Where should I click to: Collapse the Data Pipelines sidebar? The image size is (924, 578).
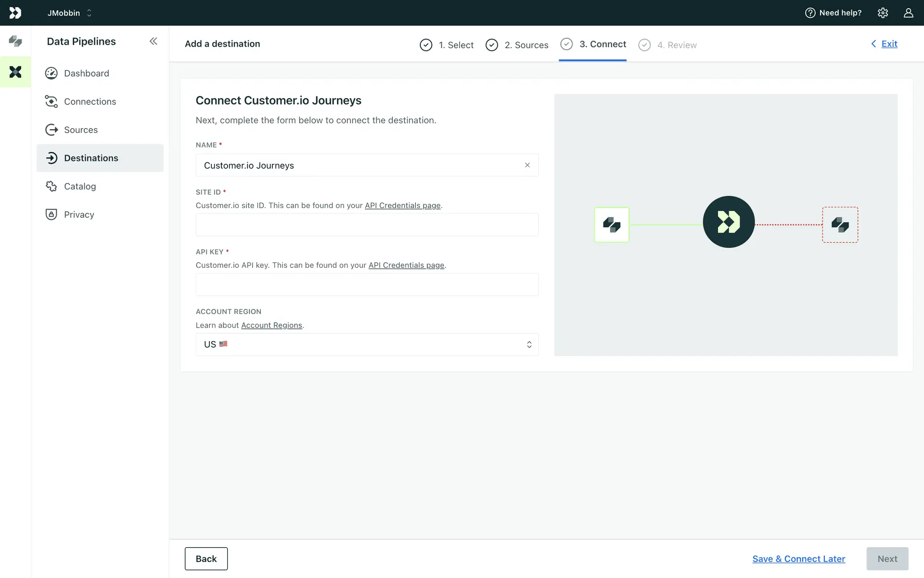(153, 41)
